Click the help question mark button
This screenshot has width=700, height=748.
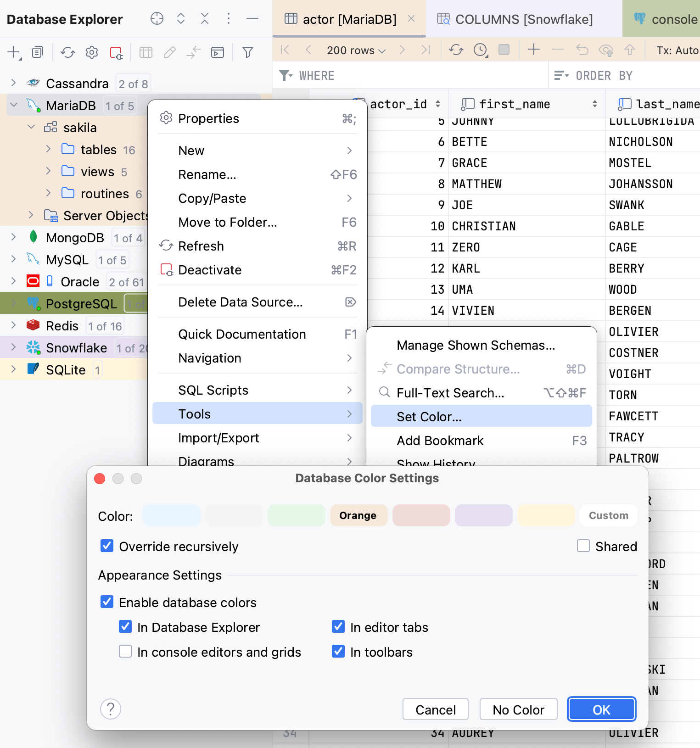tap(111, 709)
